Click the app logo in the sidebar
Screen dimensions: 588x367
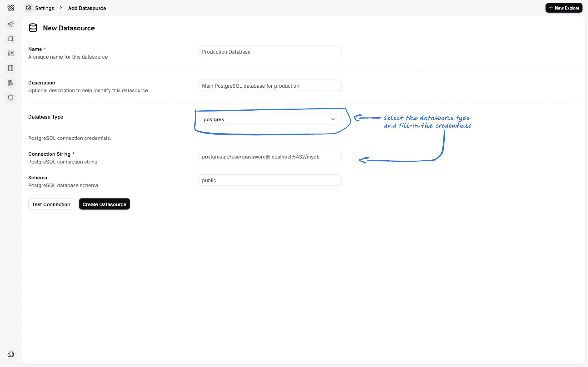tap(10, 8)
